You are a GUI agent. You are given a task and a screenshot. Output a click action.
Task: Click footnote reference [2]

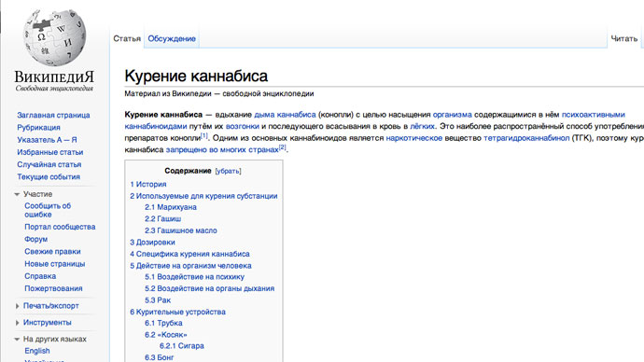[x=282, y=147]
